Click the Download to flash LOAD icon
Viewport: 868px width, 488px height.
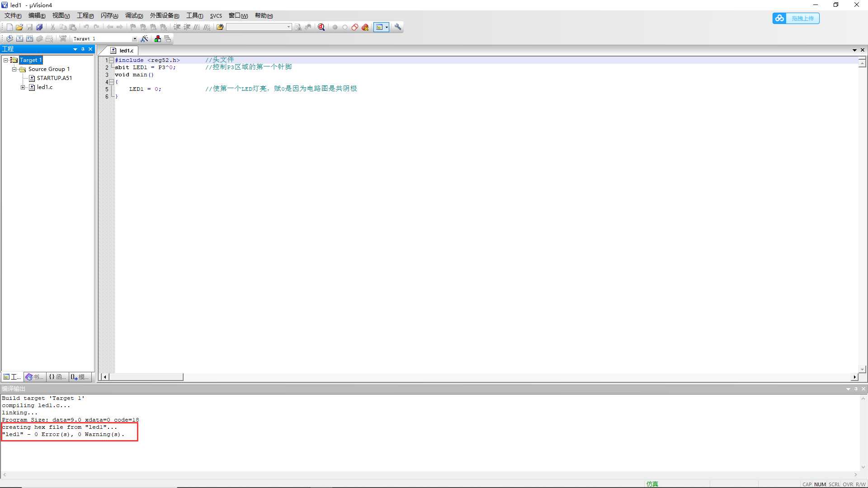point(63,39)
